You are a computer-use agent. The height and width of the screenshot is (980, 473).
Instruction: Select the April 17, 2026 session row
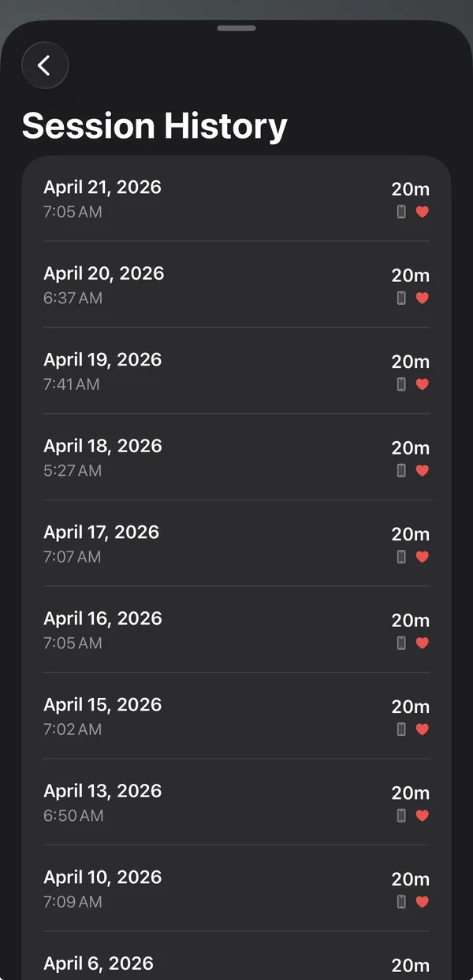pos(236,544)
